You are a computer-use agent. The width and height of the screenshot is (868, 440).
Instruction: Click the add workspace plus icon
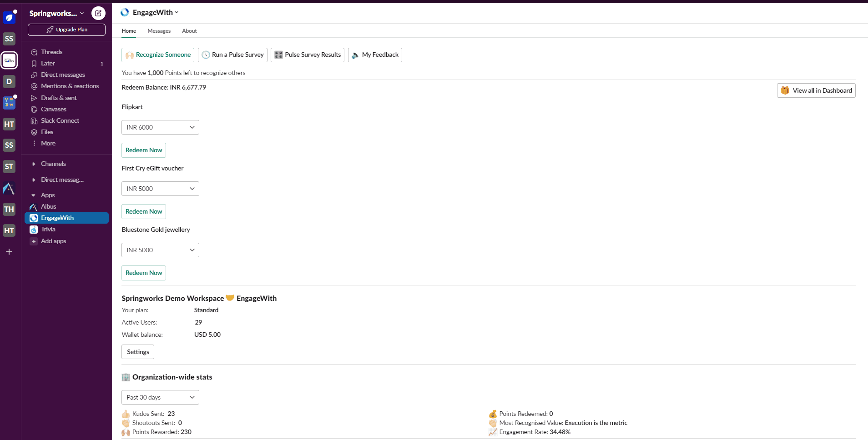pos(9,252)
